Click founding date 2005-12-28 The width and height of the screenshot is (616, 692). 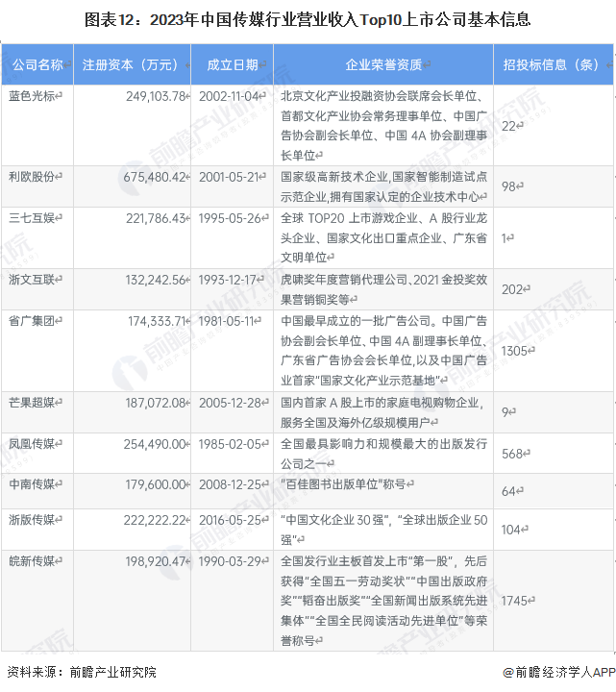point(230,403)
